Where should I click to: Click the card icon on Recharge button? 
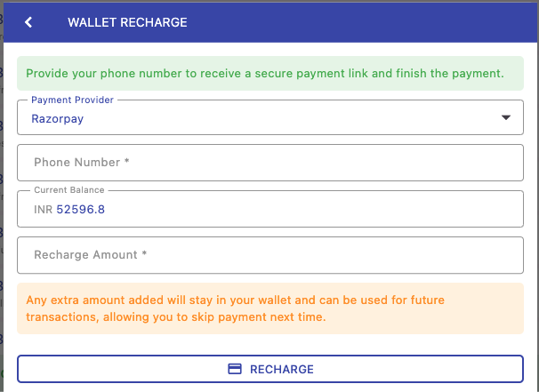click(x=236, y=369)
